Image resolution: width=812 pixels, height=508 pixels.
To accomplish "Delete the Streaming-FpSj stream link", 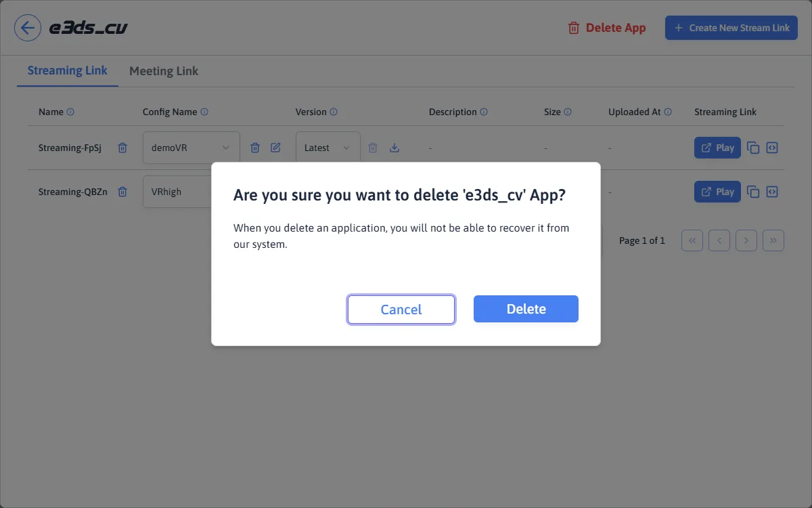I will tap(122, 148).
